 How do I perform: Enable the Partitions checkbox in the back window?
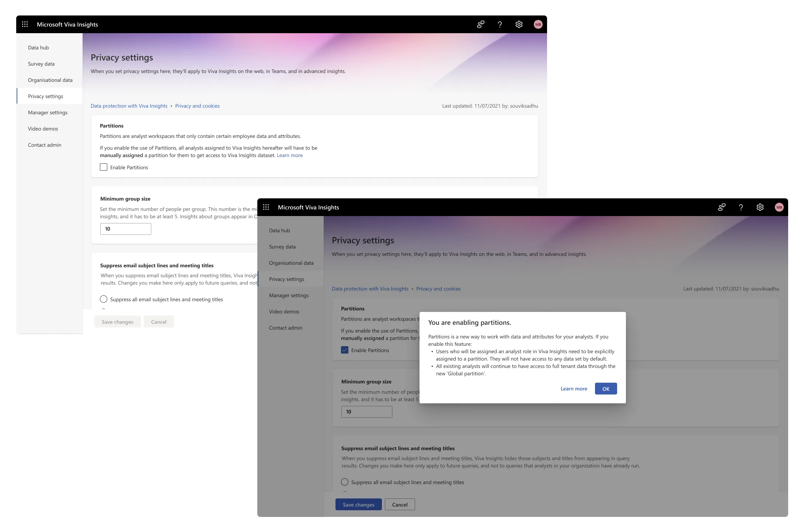(x=104, y=167)
